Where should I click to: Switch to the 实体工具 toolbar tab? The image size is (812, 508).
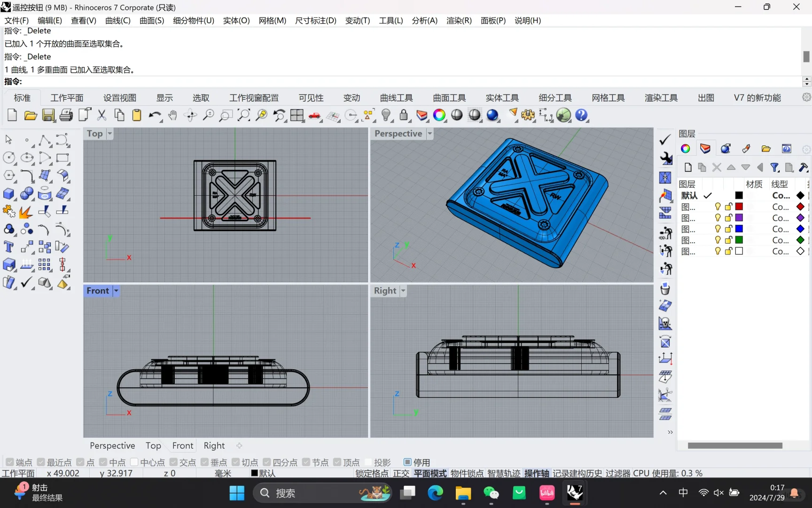(502, 98)
